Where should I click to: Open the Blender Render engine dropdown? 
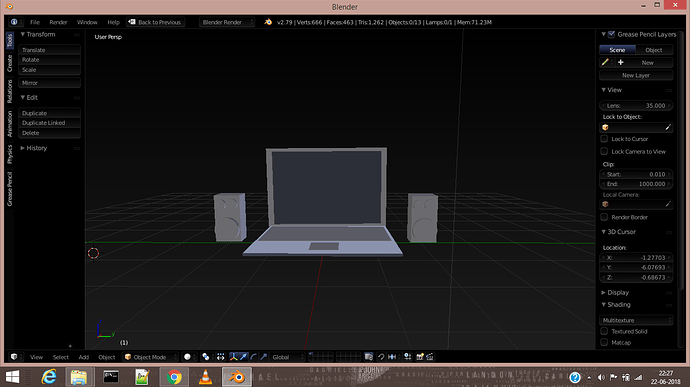(x=227, y=22)
